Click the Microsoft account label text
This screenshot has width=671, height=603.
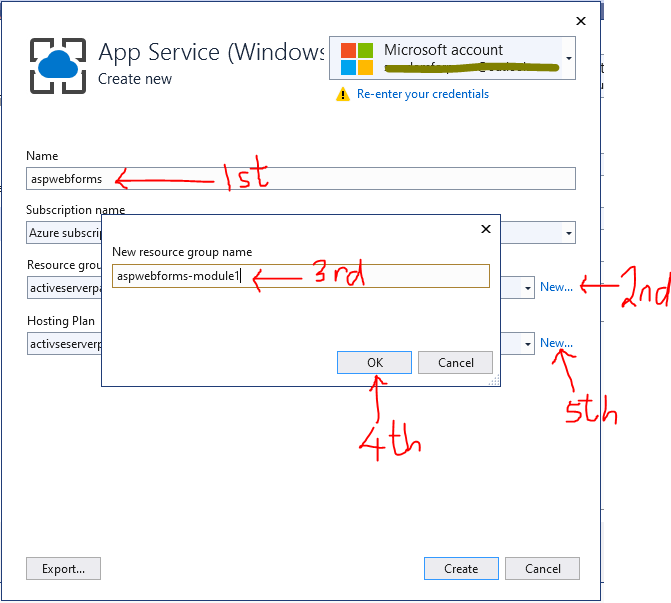(x=443, y=50)
